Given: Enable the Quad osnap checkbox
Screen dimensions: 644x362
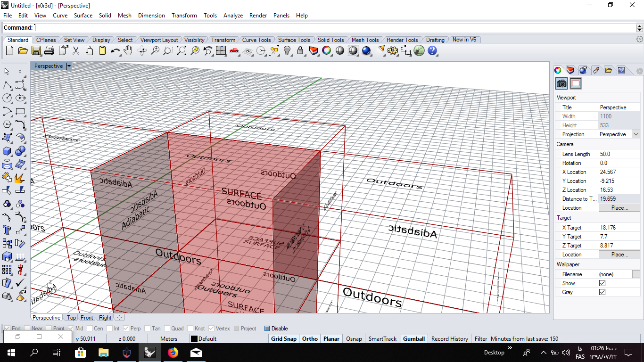Looking at the screenshot, I should point(167,329).
